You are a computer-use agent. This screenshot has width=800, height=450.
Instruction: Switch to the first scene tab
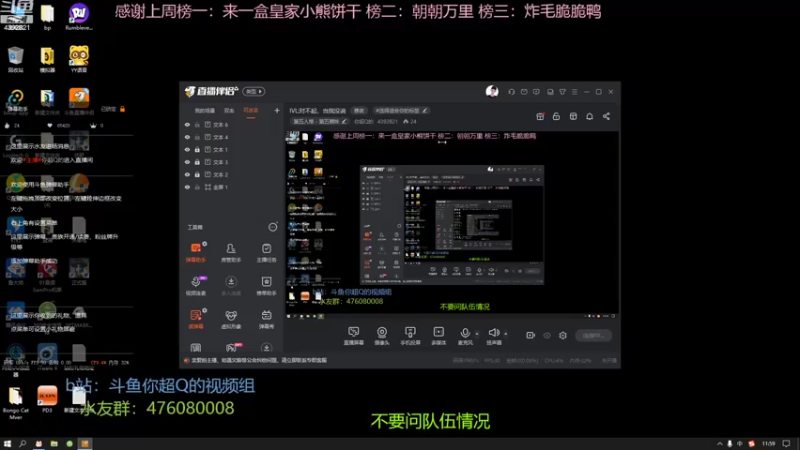pyautogui.click(x=205, y=110)
